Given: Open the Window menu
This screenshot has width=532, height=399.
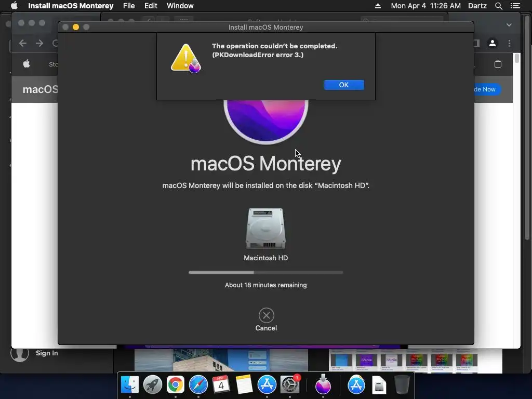Looking at the screenshot, I should pos(180,6).
